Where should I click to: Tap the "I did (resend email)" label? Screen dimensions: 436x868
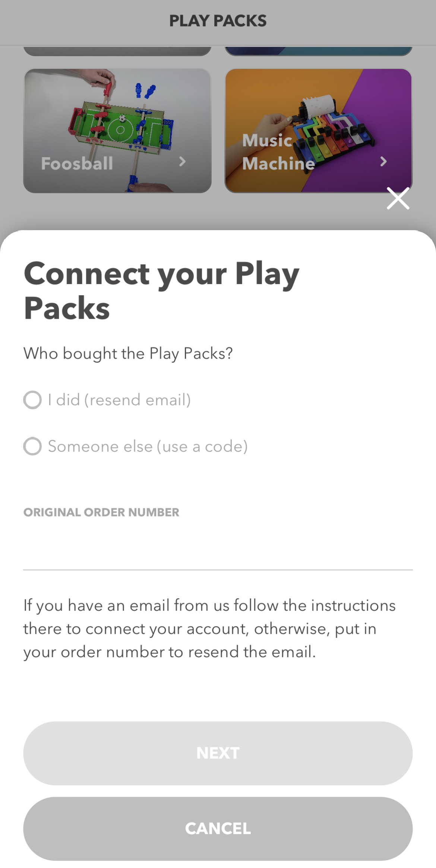(119, 400)
